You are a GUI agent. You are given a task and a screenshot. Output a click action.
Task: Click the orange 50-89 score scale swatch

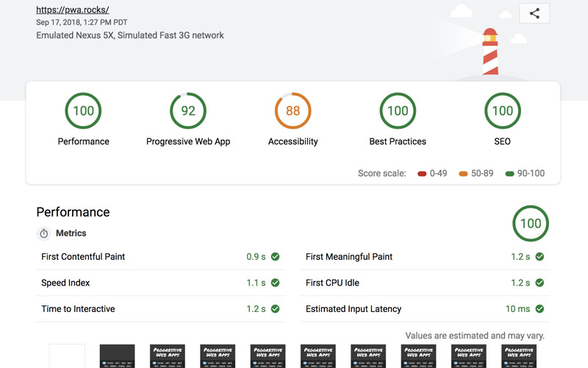click(x=463, y=174)
